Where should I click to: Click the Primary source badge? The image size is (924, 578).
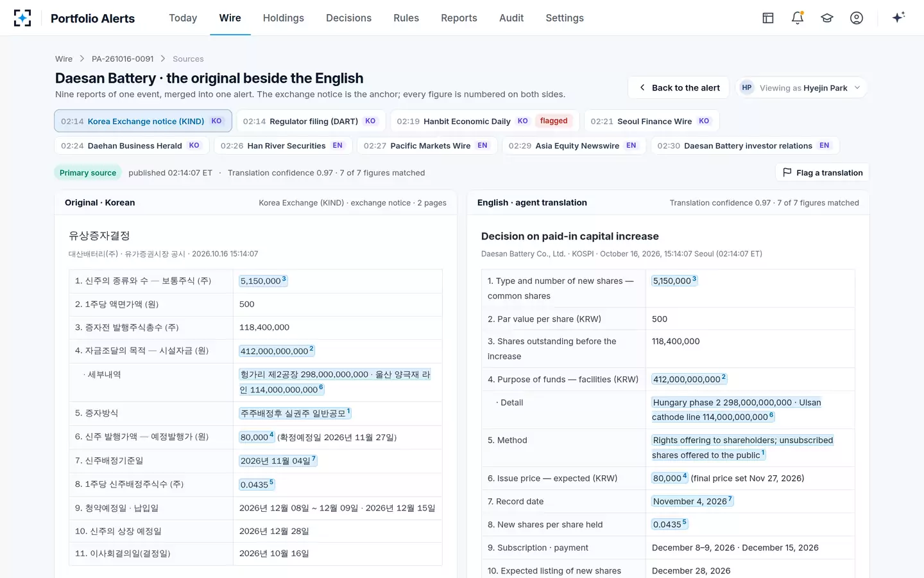pos(88,173)
